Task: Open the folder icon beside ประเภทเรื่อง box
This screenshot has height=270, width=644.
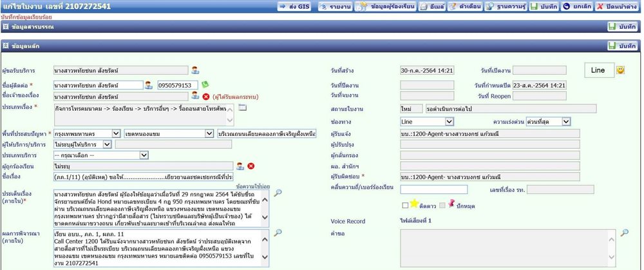Action: point(242,108)
